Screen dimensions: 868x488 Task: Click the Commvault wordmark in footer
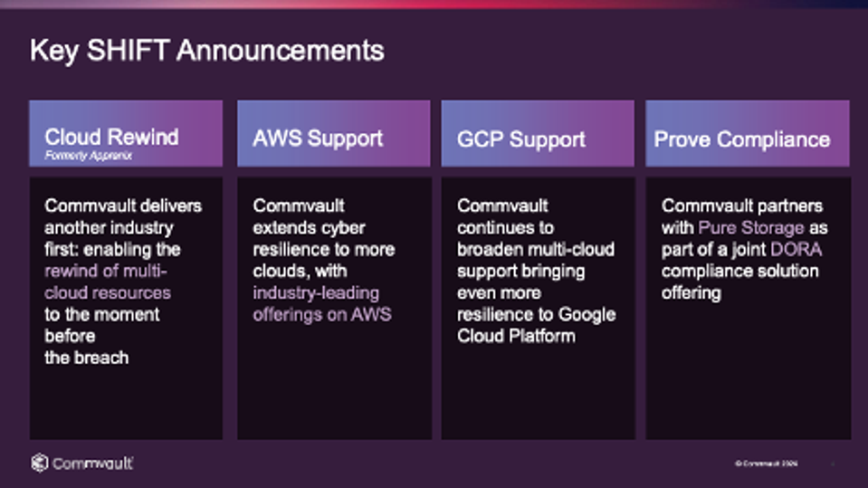point(93,464)
